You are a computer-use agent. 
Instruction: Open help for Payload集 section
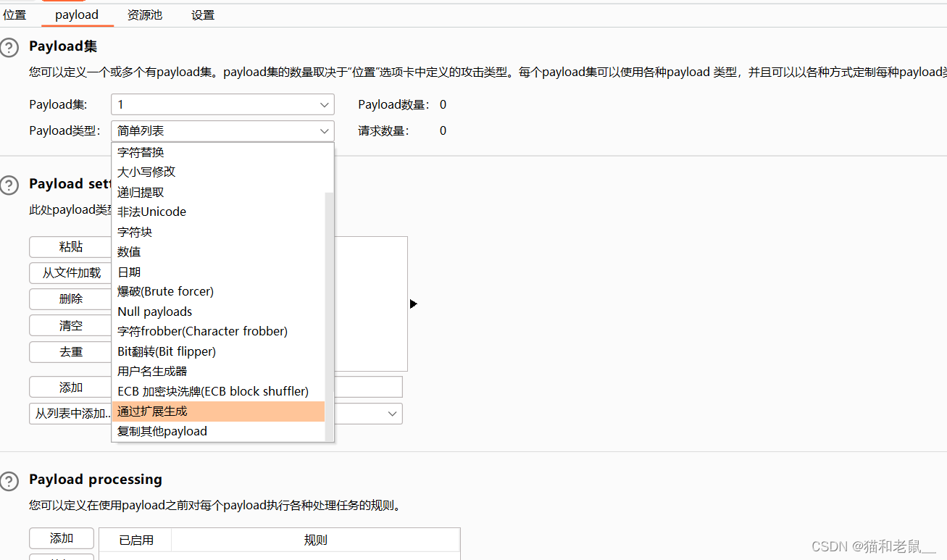pyautogui.click(x=9, y=48)
